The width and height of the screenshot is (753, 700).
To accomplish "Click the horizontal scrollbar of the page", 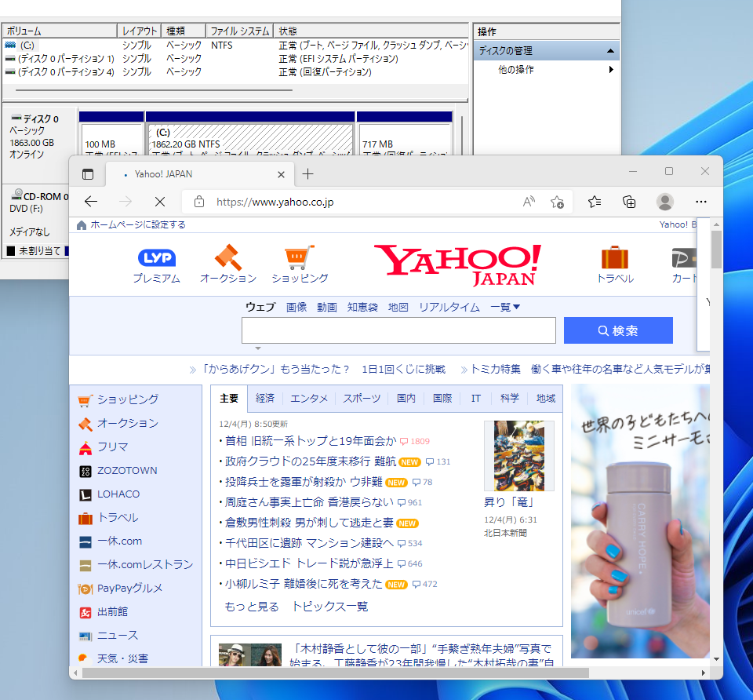I will coord(336,673).
